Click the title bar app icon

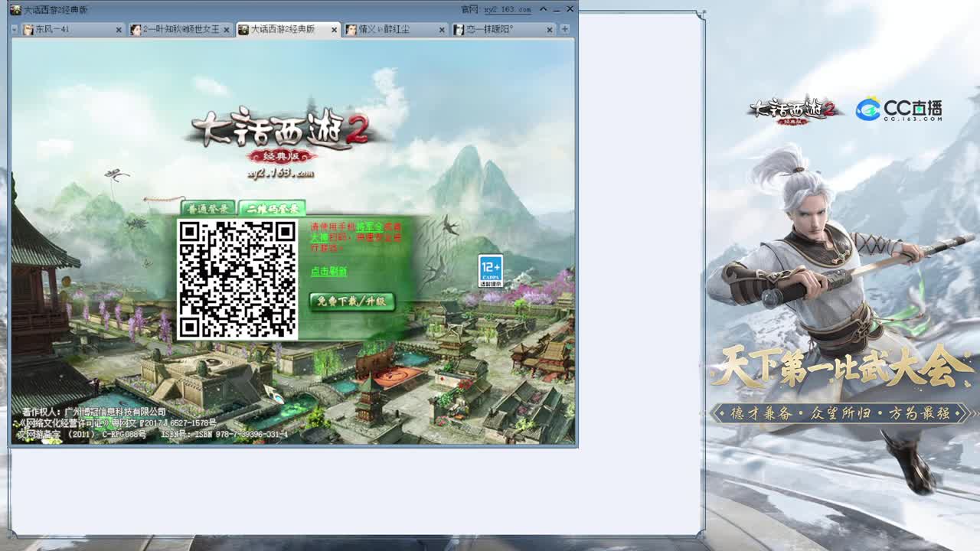(15, 9)
